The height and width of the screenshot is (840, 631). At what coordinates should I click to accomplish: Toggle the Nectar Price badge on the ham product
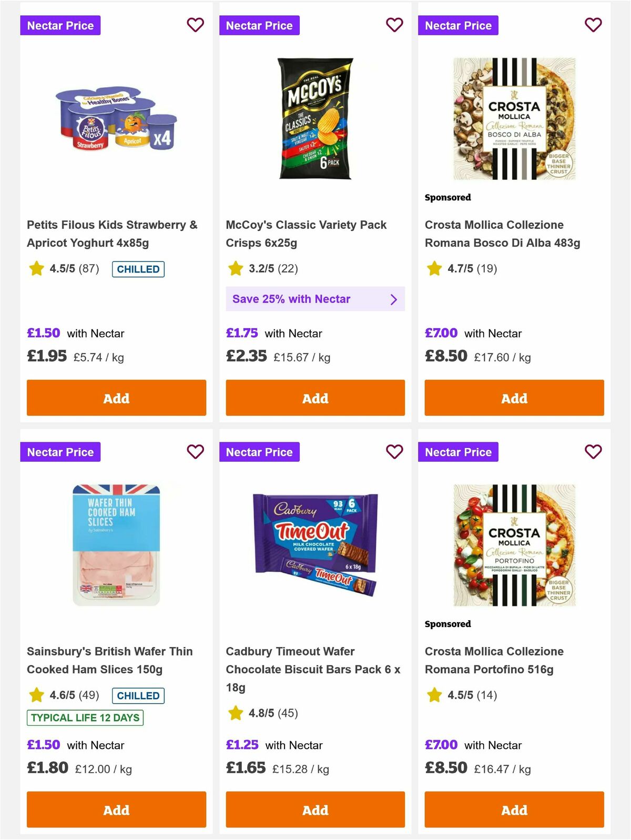coord(60,451)
